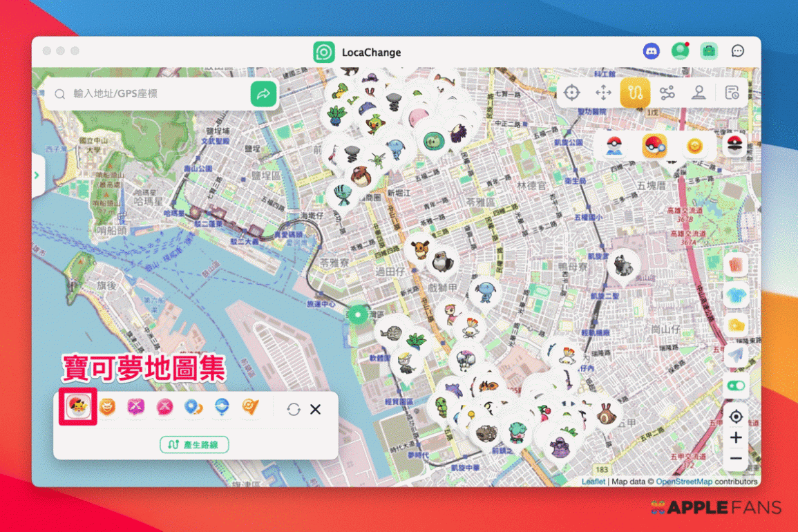Zoom in the map with plus button
798x532 pixels.
coord(736,437)
